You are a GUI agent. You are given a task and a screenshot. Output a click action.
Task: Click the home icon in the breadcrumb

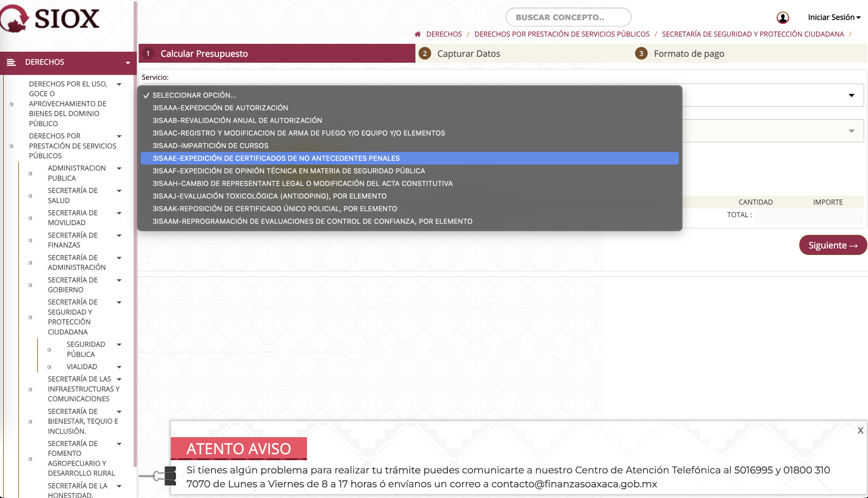pos(418,34)
